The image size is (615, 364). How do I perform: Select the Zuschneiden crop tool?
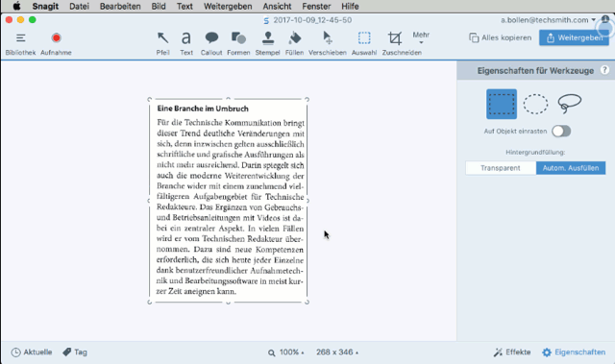pos(402,43)
